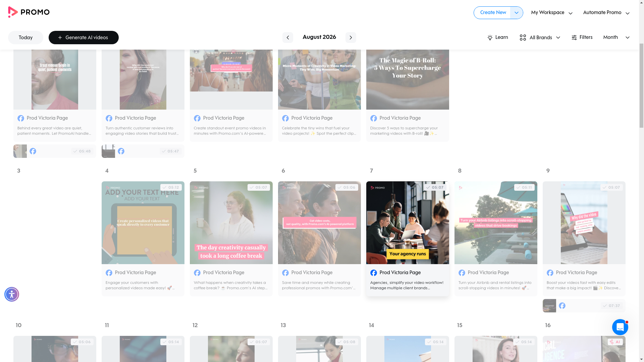
Task: Select day 9 date label
Action: (x=548, y=171)
